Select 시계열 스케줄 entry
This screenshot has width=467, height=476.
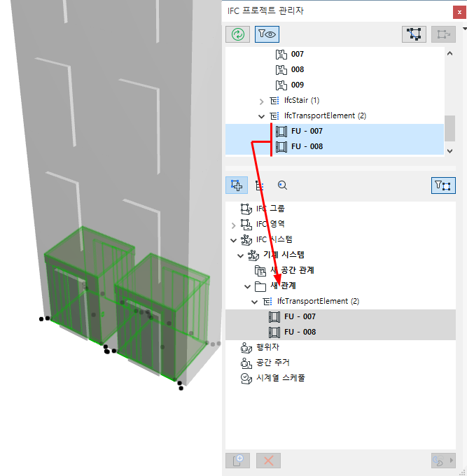pos(281,378)
